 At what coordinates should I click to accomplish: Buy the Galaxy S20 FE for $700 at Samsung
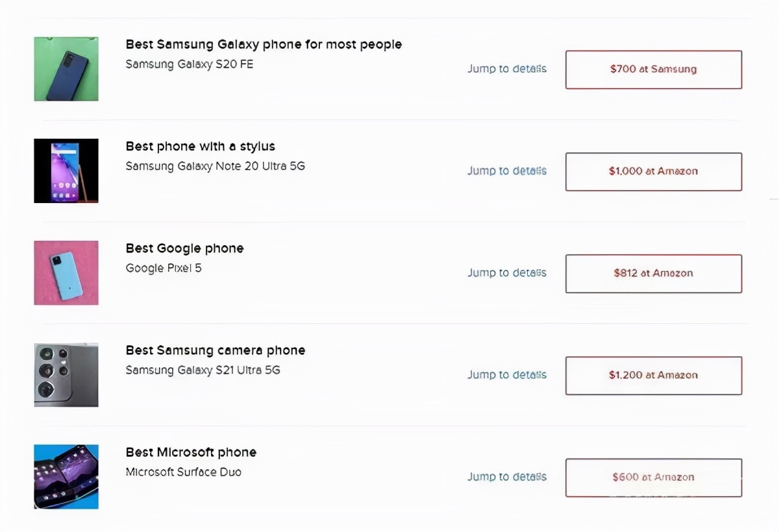[653, 69]
